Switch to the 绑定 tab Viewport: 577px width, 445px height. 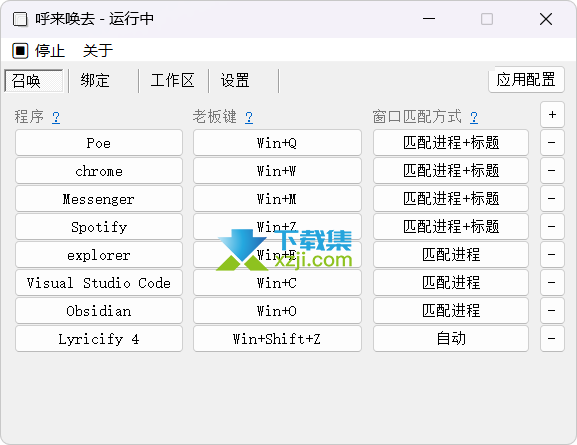click(x=95, y=81)
